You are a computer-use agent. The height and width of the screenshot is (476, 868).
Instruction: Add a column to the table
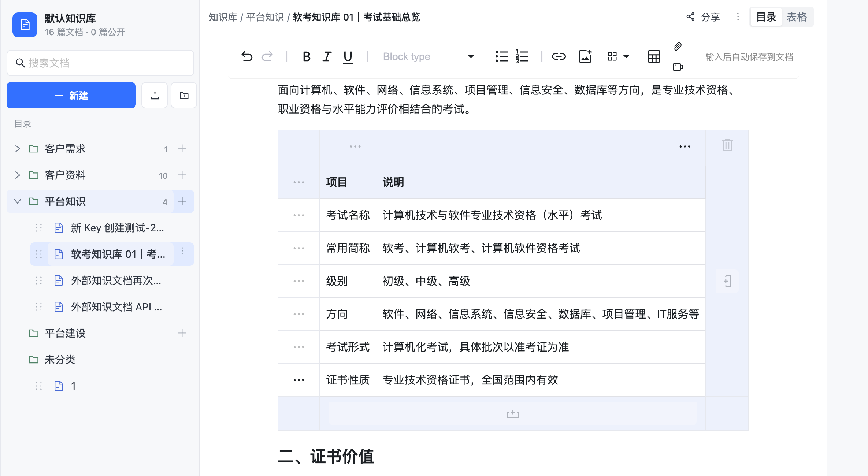[727, 281]
